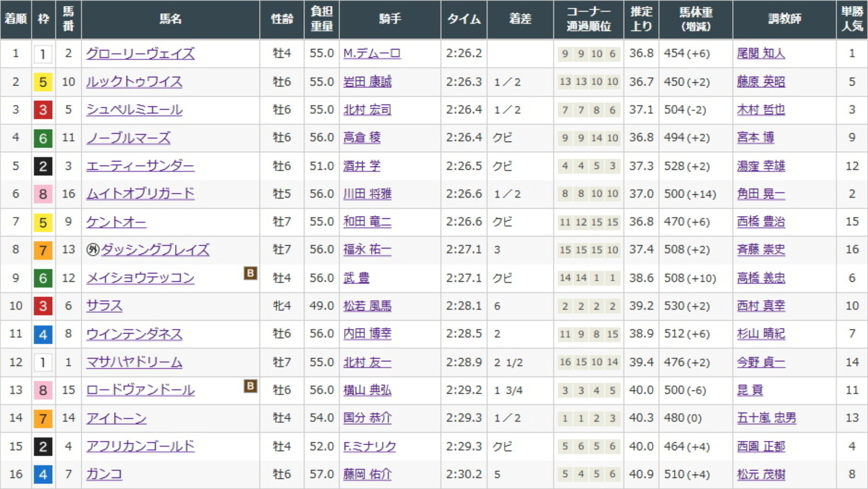Open horse link アフリカンゴールド

click(140, 446)
